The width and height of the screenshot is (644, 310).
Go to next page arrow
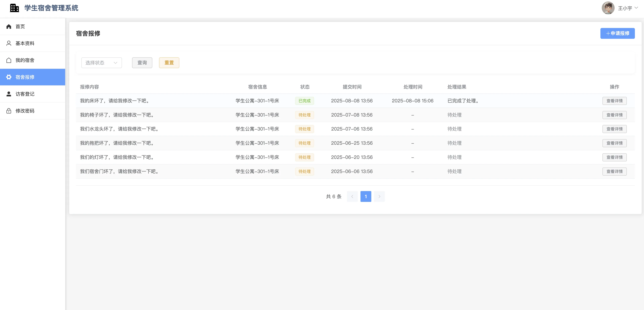click(379, 196)
